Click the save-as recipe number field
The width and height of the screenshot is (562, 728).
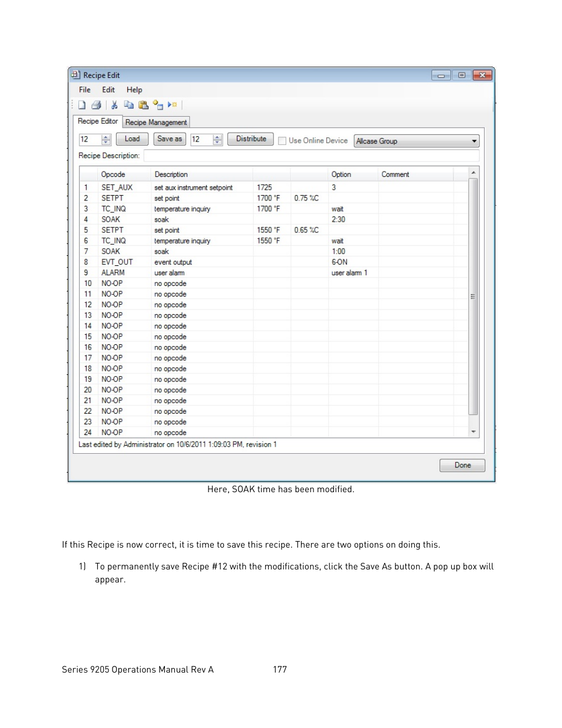point(201,140)
